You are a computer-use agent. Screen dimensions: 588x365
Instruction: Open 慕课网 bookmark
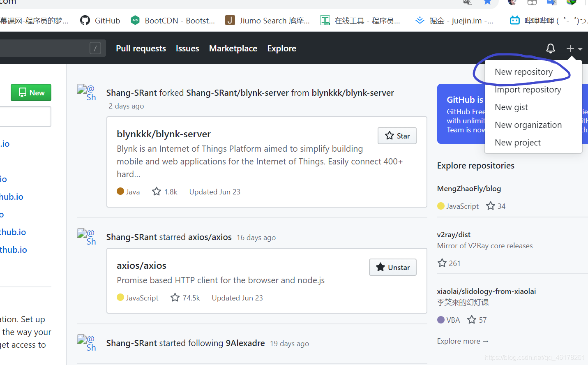[x=34, y=21]
